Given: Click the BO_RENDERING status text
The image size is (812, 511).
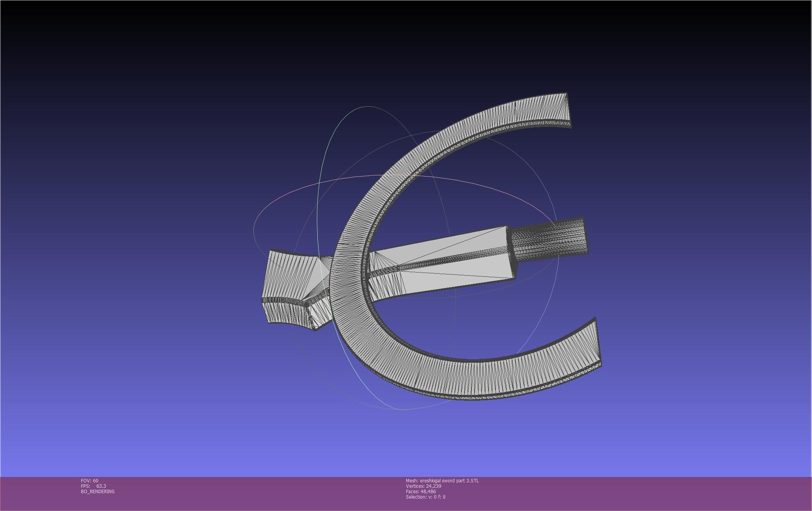Looking at the screenshot, I should coord(98,491).
